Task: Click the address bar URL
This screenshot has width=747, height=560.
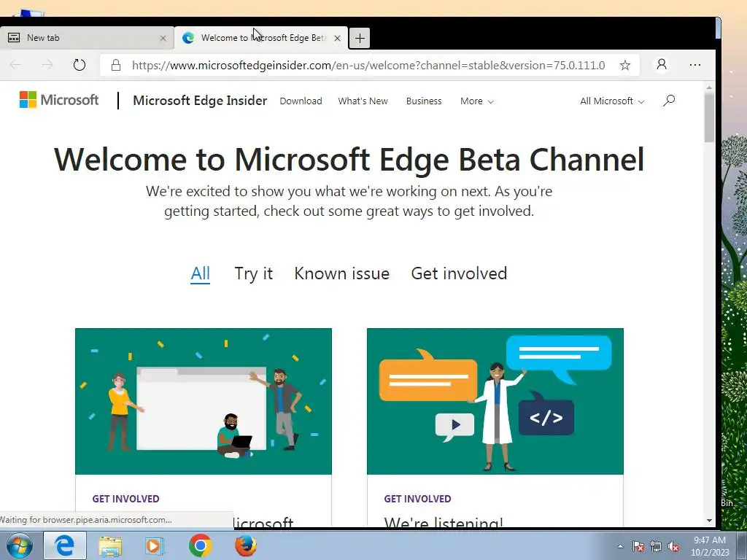Action: tap(368, 65)
